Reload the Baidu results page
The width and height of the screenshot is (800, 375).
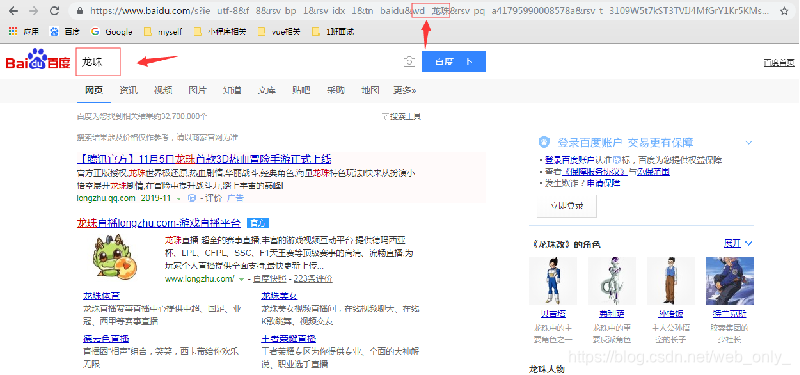54,11
